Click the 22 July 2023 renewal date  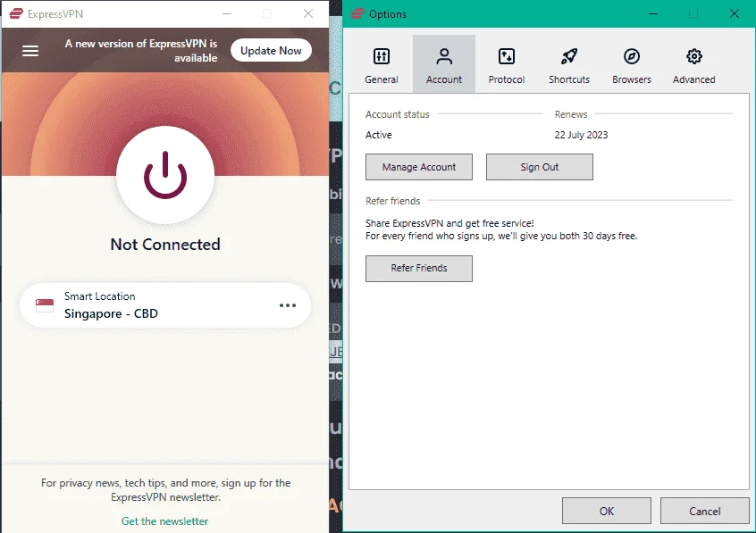pyautogui.click(x=581, y=135)
